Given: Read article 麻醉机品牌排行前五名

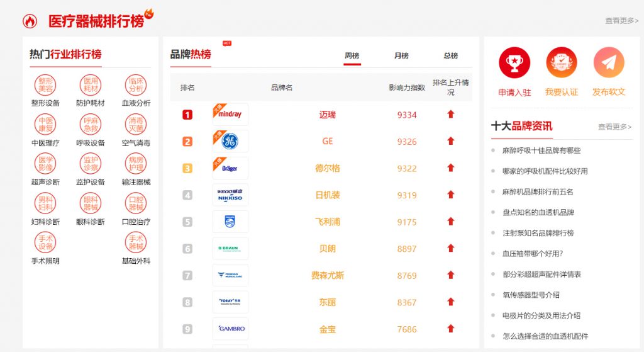Looking at the screenshot, I should (x=538, y=191).
